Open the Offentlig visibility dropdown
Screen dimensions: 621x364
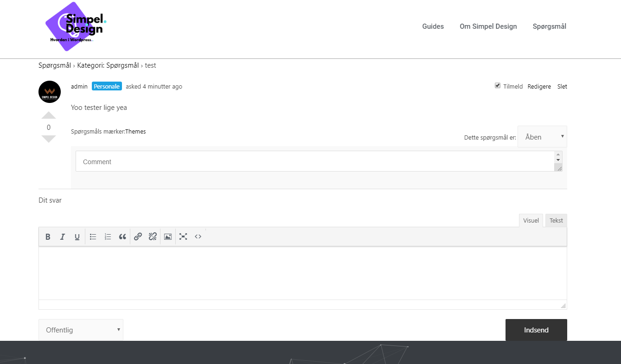tap(81, 330)
